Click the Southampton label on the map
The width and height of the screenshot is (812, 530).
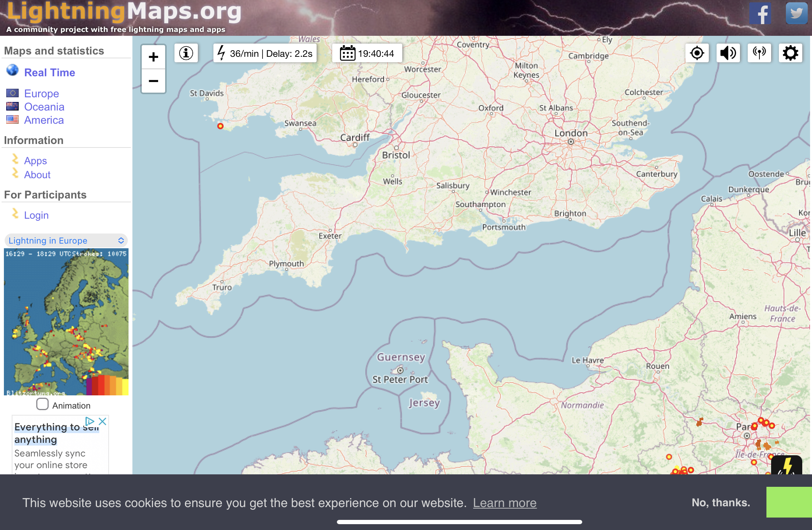tap(481, 204)
